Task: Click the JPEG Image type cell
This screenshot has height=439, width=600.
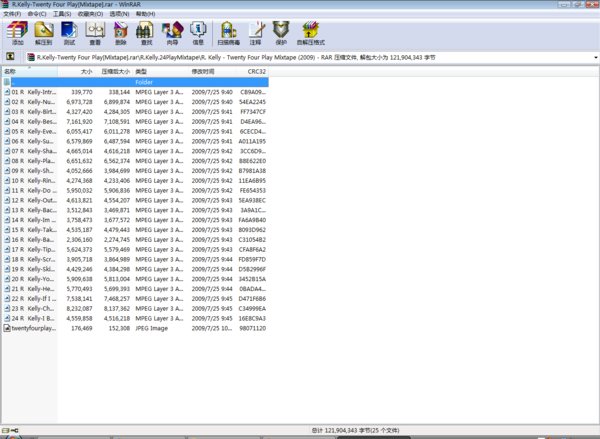Action: 152,328
